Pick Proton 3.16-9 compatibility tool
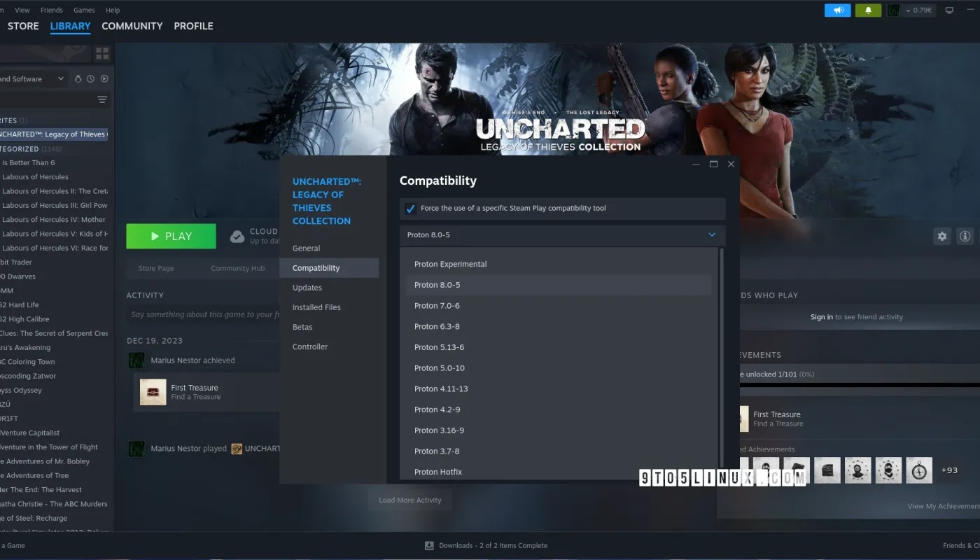 pos(559,430)
